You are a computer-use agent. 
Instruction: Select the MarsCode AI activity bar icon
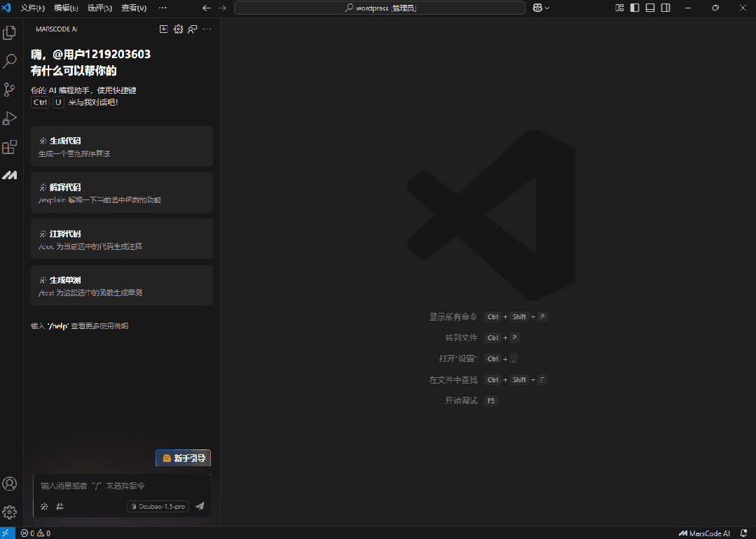click(9, 175)
